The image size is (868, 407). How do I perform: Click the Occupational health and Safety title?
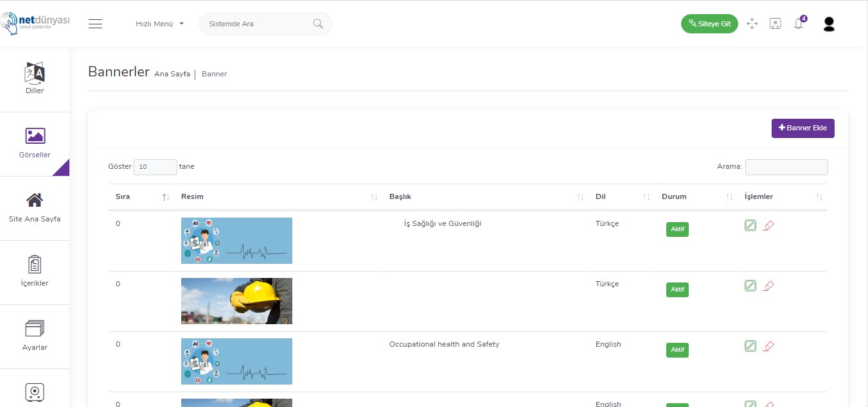[x=444, y=344]
